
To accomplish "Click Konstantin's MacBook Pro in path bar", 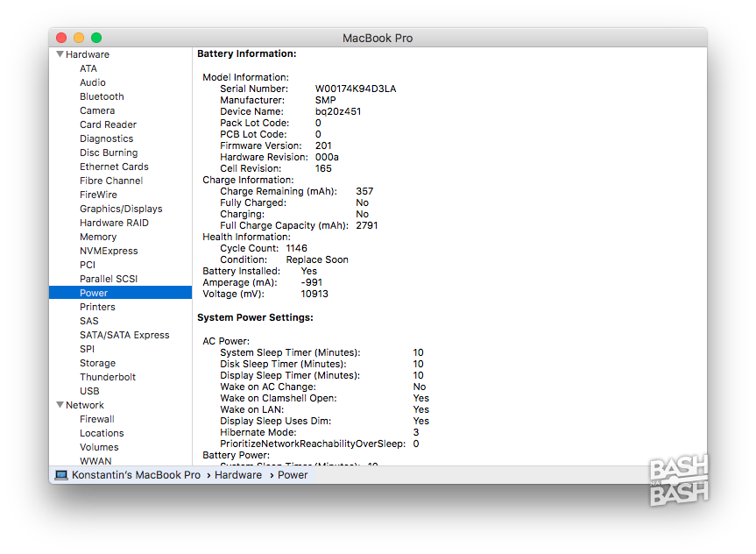I will [136, 475].
